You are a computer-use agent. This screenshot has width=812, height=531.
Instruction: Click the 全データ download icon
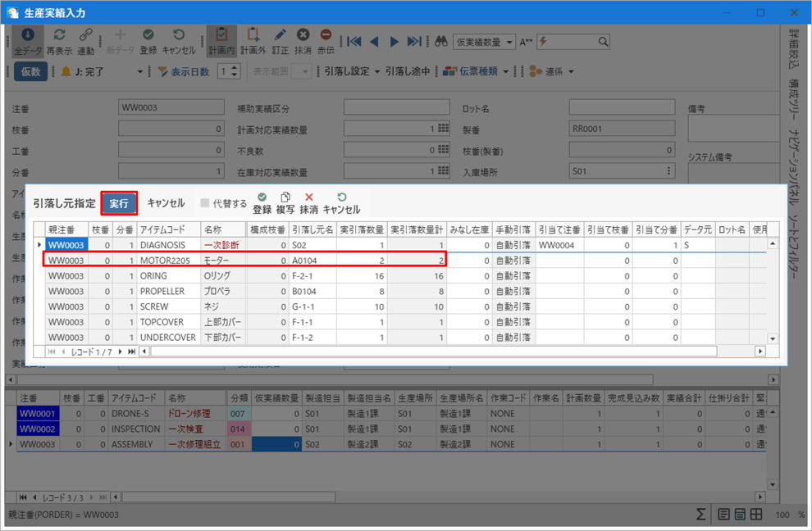click(x=27, y=35)
